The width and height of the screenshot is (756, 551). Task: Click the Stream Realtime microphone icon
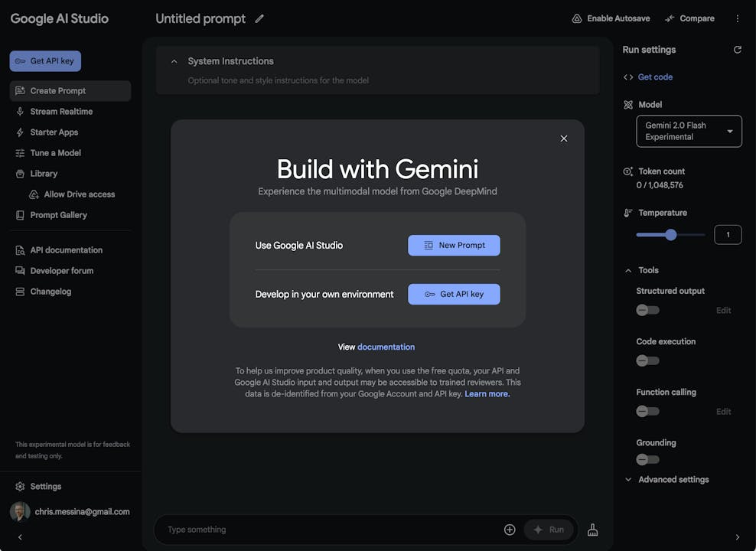[x=20, y=112]
